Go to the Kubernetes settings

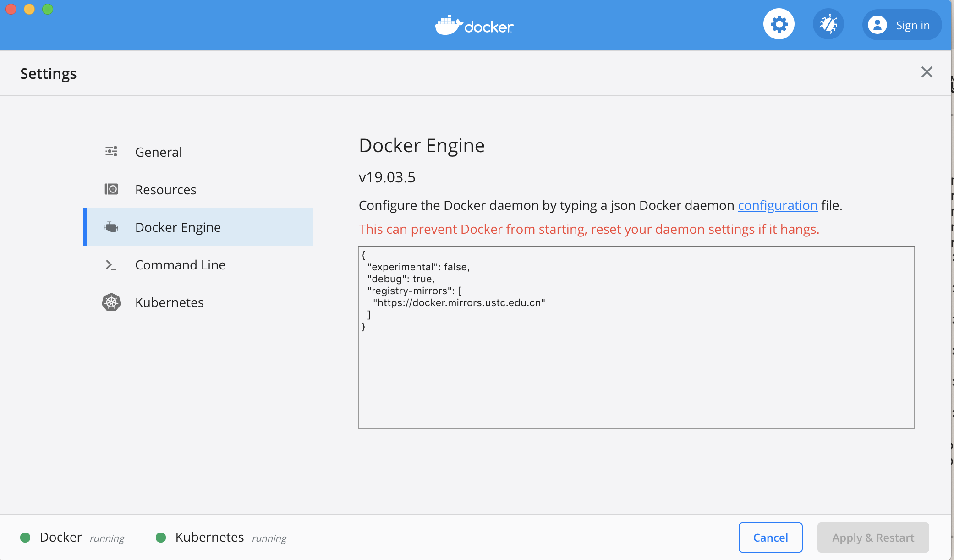click(x=169, y=302)
